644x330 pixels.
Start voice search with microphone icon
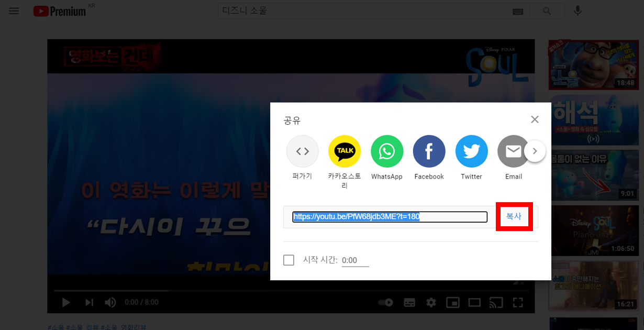[578, 11]
